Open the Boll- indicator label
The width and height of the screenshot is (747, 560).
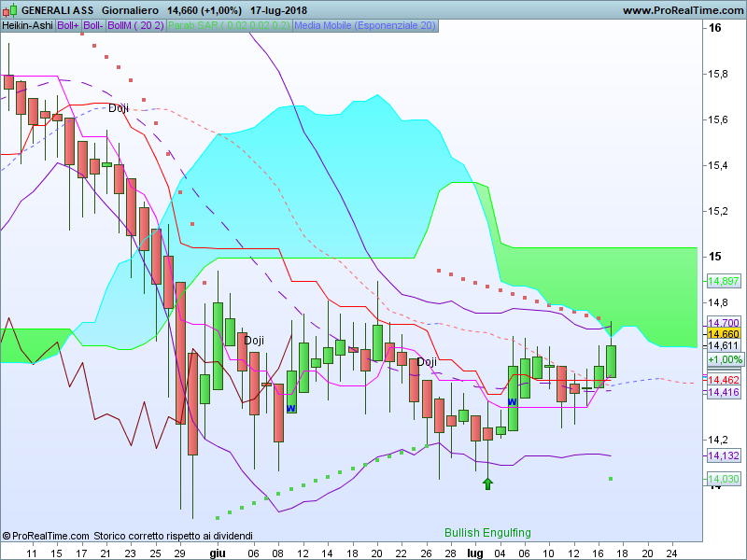point(93,26)
